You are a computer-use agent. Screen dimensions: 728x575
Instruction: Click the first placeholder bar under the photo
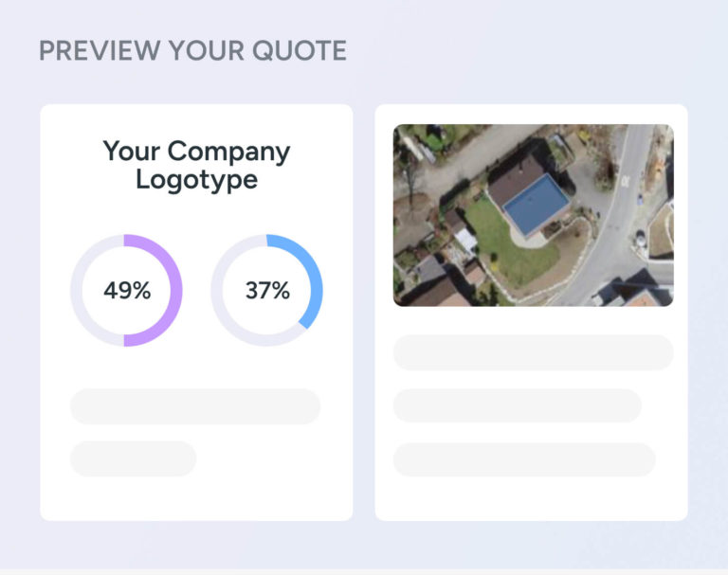533,352
